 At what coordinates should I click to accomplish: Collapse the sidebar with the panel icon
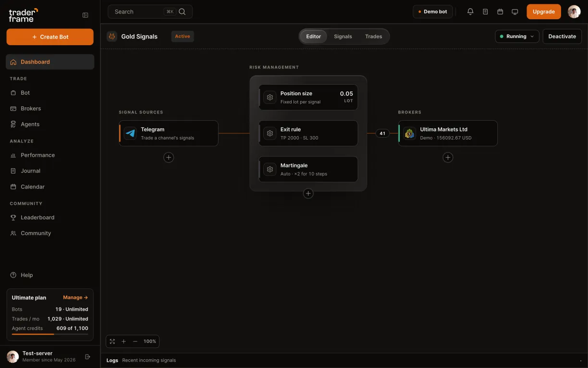(86, 15)
